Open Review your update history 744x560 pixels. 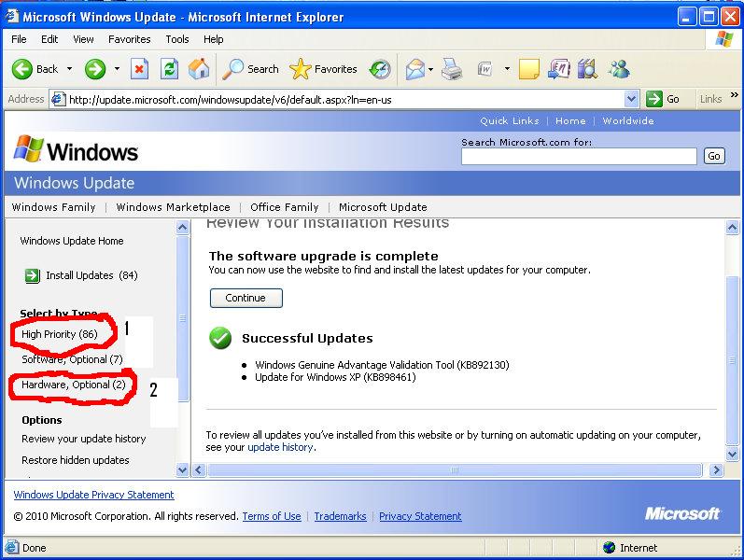[83, 439]
